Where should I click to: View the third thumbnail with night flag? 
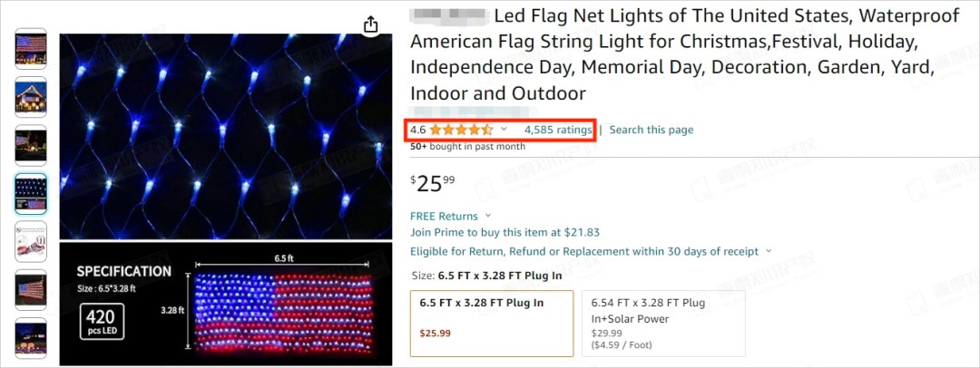pos(31,145)
